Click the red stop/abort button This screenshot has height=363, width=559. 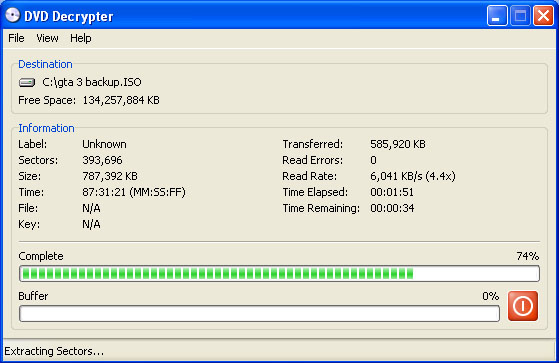[x=523, y=306]
